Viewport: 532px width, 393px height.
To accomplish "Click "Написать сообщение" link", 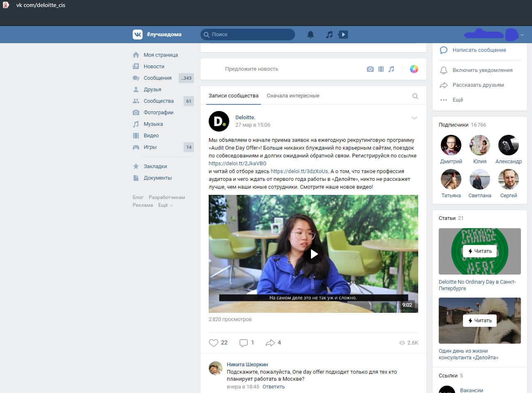I will [479, 50].
